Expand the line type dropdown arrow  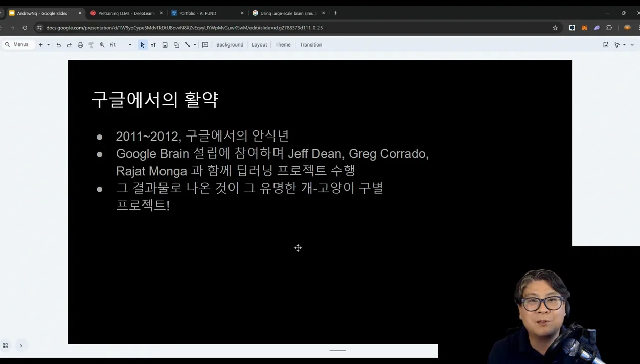click(195, 45)
